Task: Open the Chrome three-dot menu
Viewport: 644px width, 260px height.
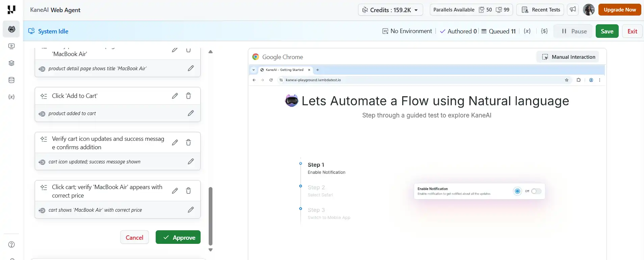Action: (600, 80)
